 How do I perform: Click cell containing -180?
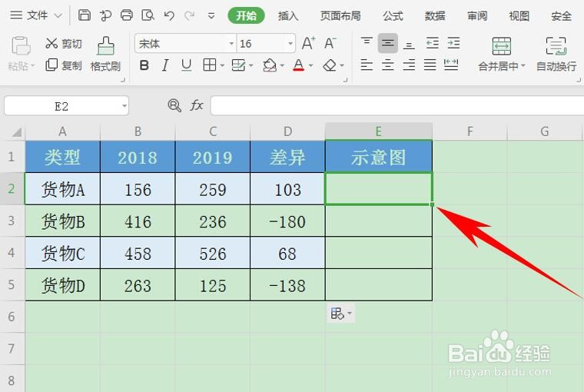point(287,221)
